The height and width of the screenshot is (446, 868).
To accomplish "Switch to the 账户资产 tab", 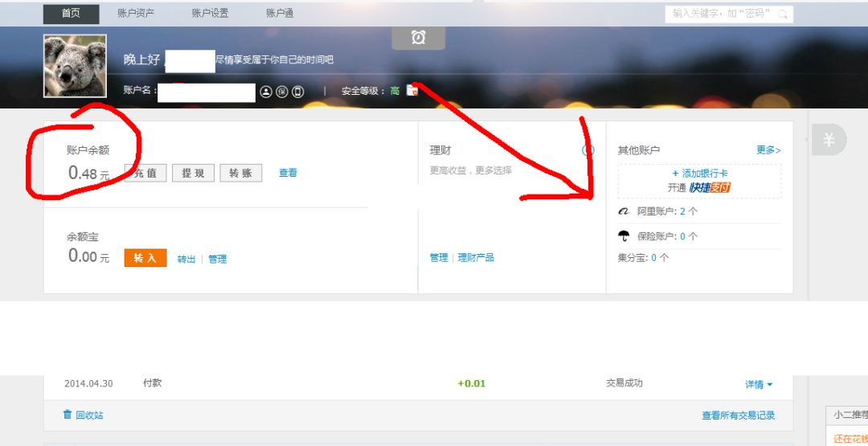I will pos(136,14).
